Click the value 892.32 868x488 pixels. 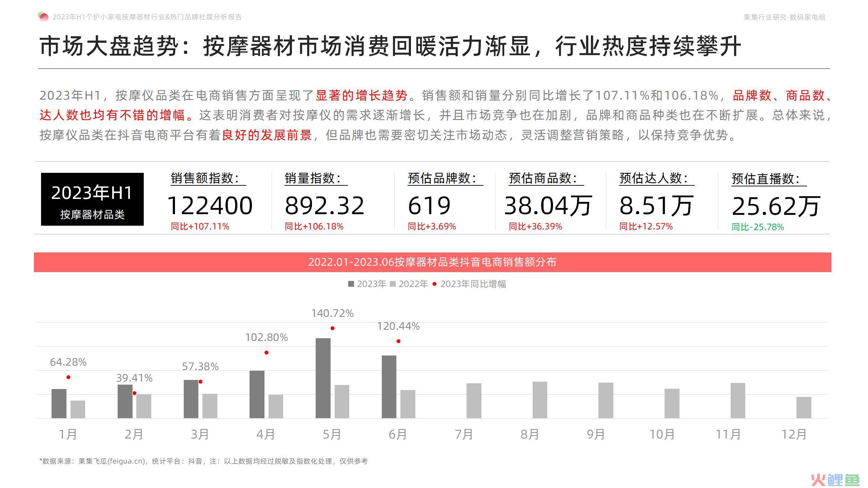[324, 205]
